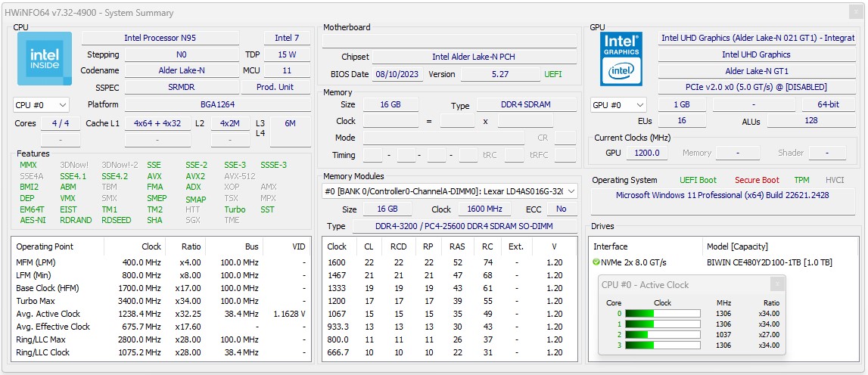Click the AES-NI feature label
Viewport: 868px width, 375px height.
[x=33, y=221]
